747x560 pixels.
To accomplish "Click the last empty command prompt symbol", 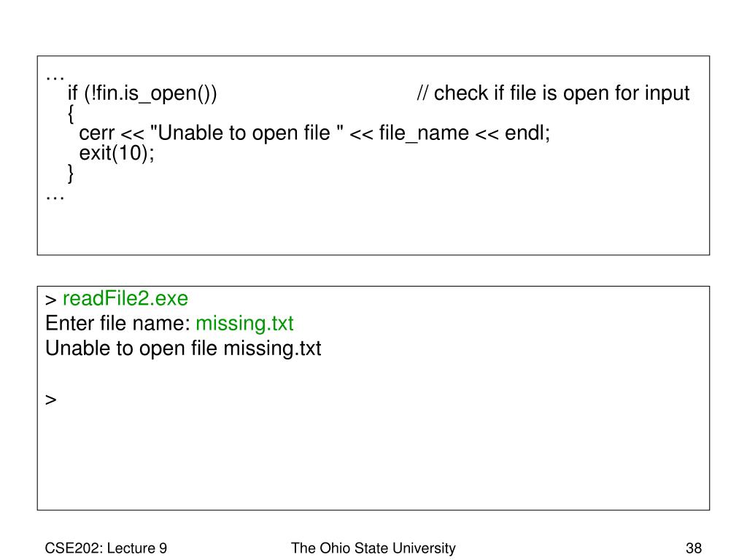I will [51, 400].
